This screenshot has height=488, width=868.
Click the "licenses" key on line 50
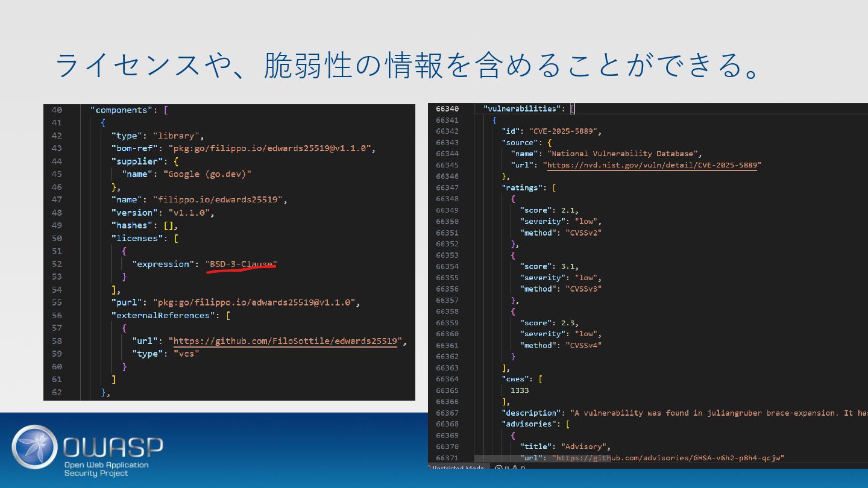pyautogui.click(x=137, y=238)
